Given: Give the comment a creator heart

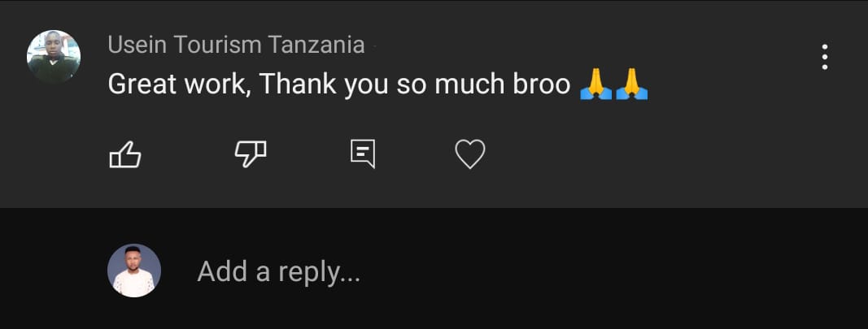Looking at the screenshot, I should (x=470, y=154).
